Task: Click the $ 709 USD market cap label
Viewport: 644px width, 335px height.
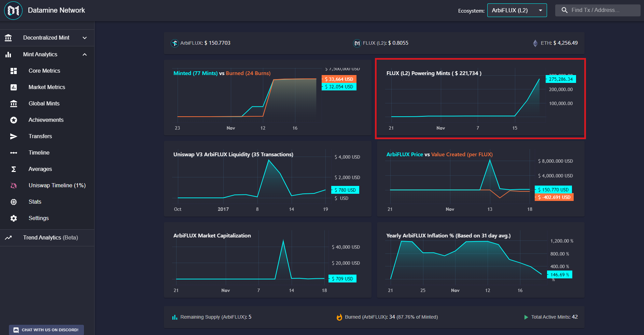Action: (x=342, y=279)
